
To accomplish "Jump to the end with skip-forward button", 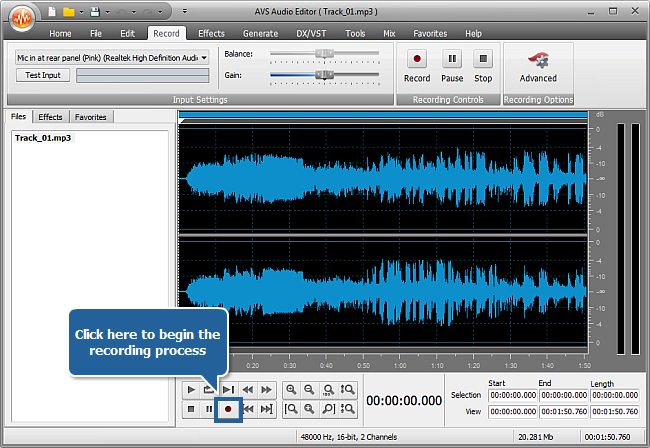I will tap(267, 409).
